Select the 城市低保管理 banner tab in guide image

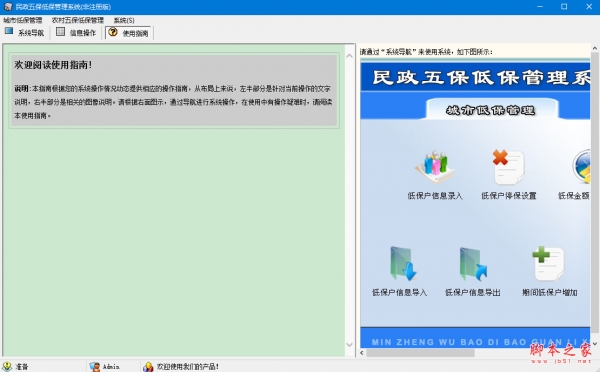(x=491, y=110)
